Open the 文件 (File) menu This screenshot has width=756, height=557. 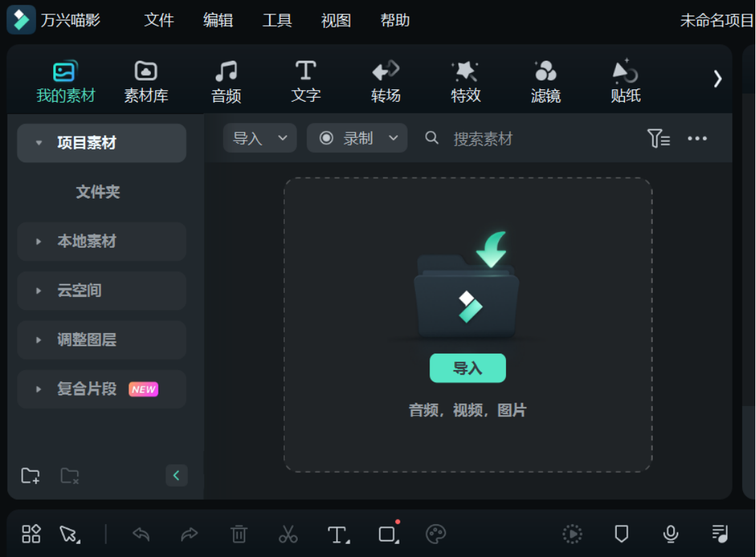[158, 20]
